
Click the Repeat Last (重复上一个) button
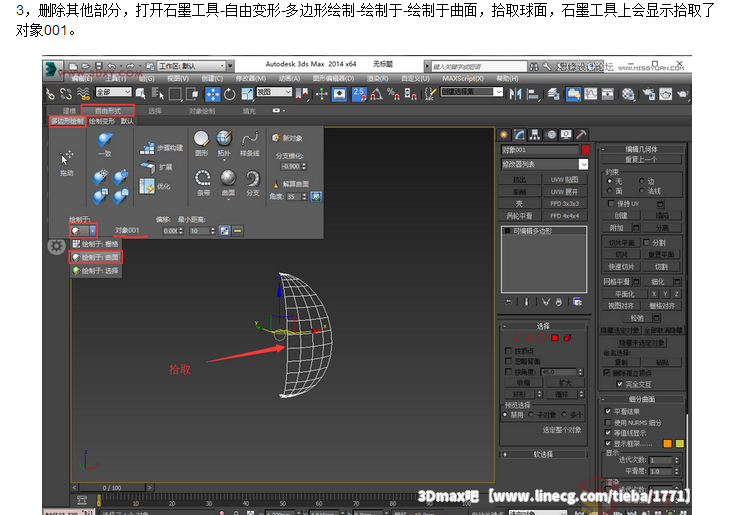[641, 159]
